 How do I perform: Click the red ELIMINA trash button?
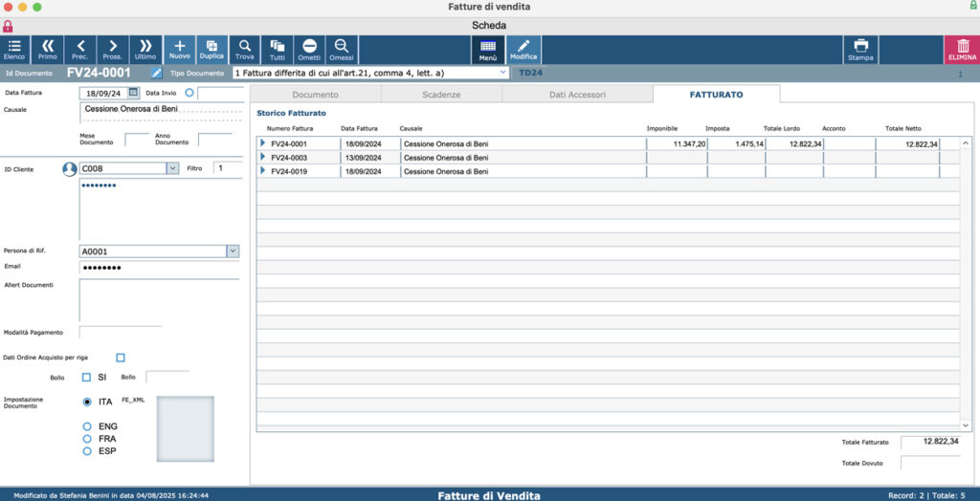click(x=963, y=50)
